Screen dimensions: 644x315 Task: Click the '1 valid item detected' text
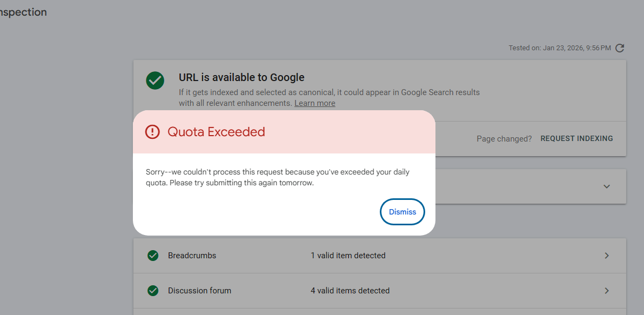coord(348,256)
